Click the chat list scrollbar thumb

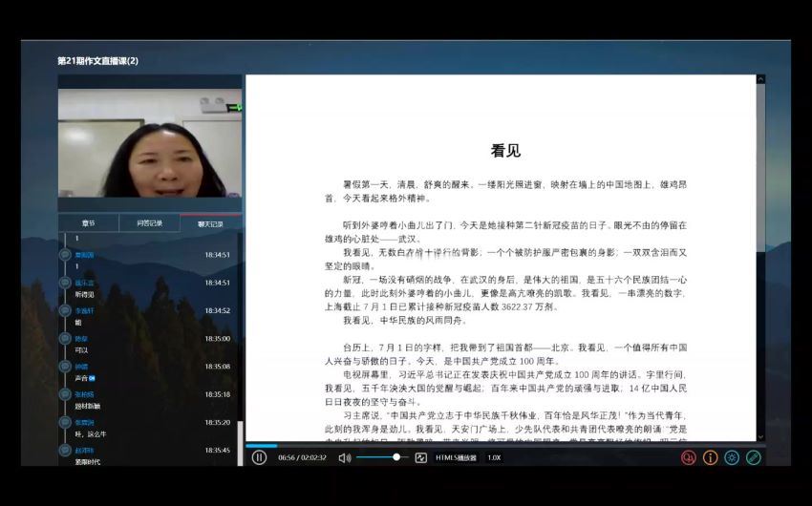240,443
